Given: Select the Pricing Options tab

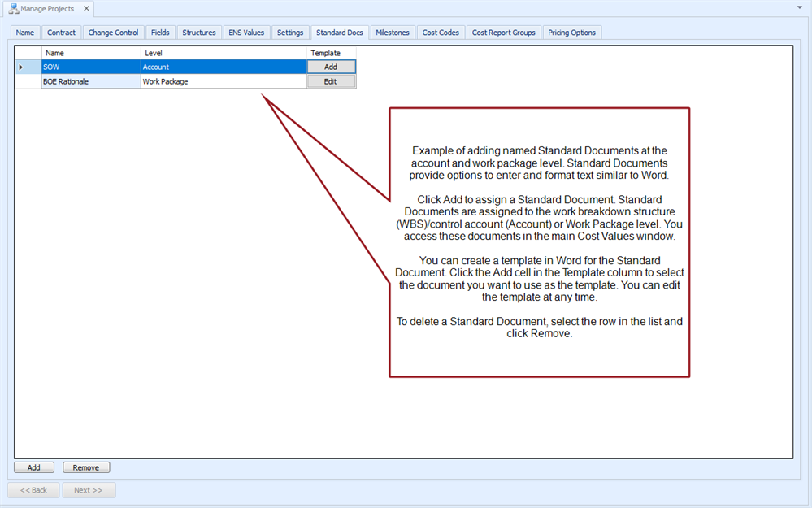Looking at the screenshot, I should click(x=571, y=33).
